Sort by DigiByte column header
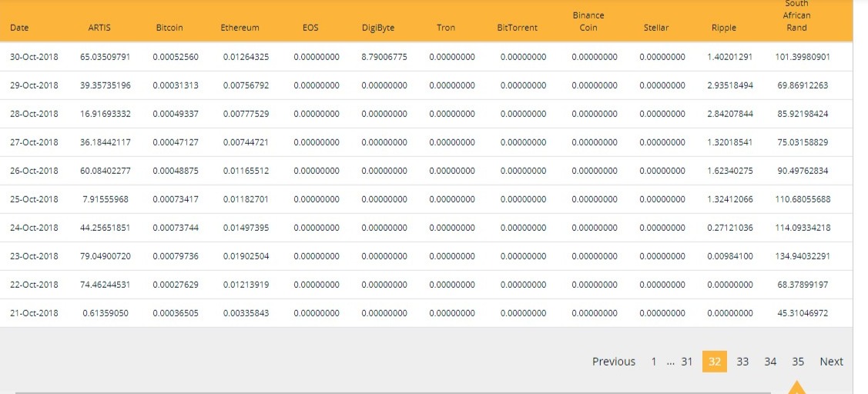This screenshot has width=868, height=394. 378,28
